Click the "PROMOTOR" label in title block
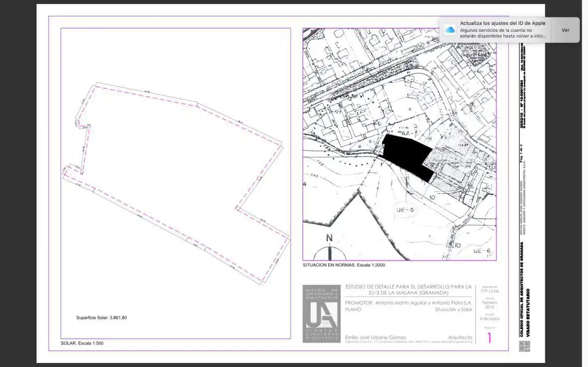 (358, 303)
